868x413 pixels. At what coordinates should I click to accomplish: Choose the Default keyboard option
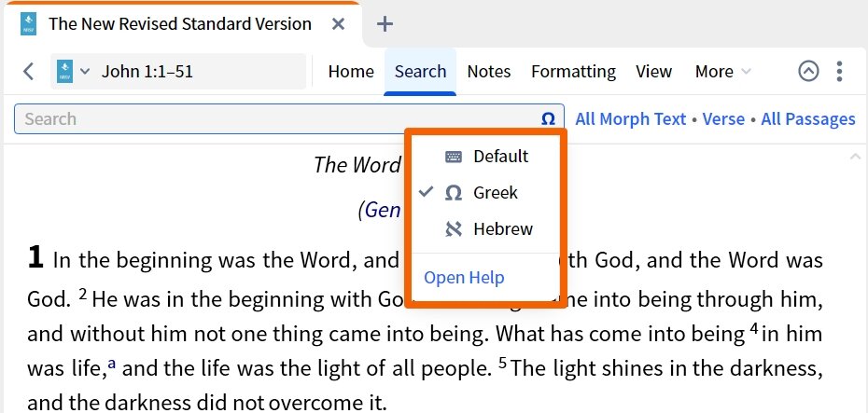pyautogui.click(x=486, y=157)
